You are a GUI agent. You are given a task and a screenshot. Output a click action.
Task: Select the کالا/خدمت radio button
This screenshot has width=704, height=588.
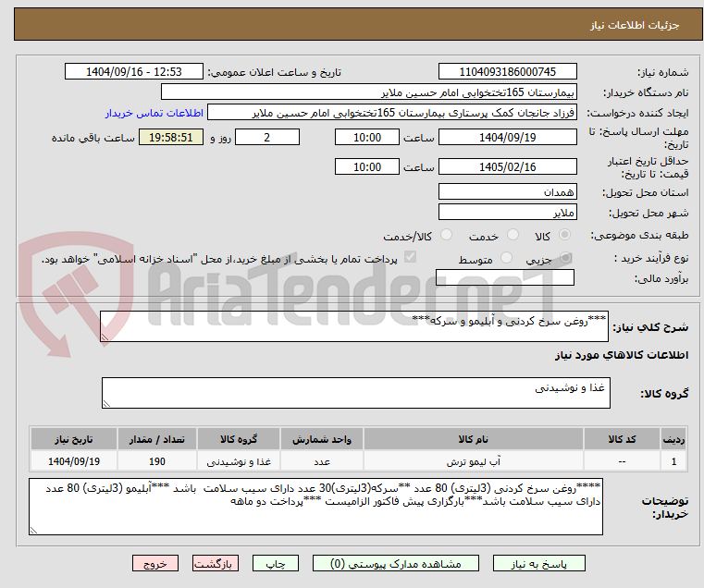coord(446,235)
